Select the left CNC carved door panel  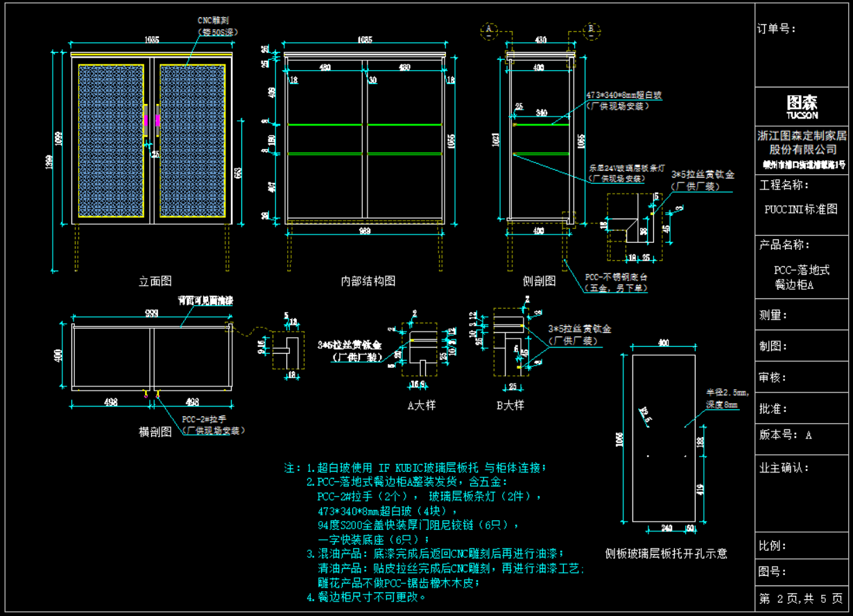(111, 141)
